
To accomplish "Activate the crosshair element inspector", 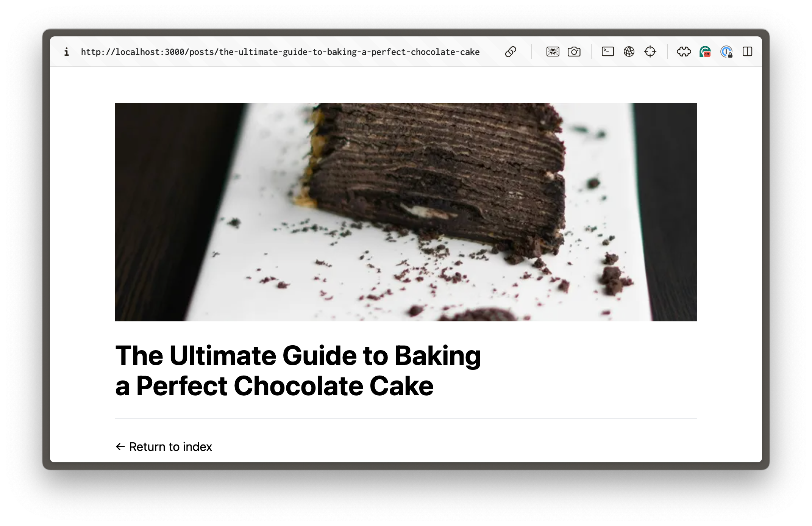I will tap(650, 52).
